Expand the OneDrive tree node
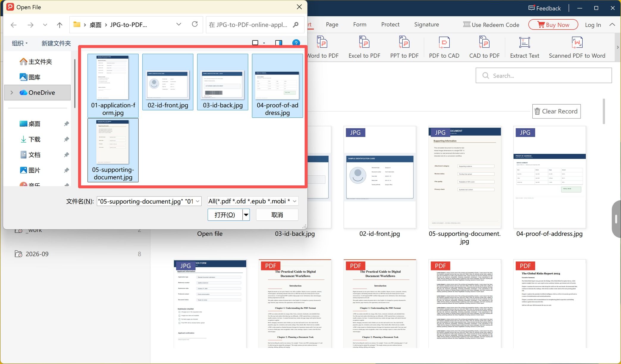 (12, 93)
